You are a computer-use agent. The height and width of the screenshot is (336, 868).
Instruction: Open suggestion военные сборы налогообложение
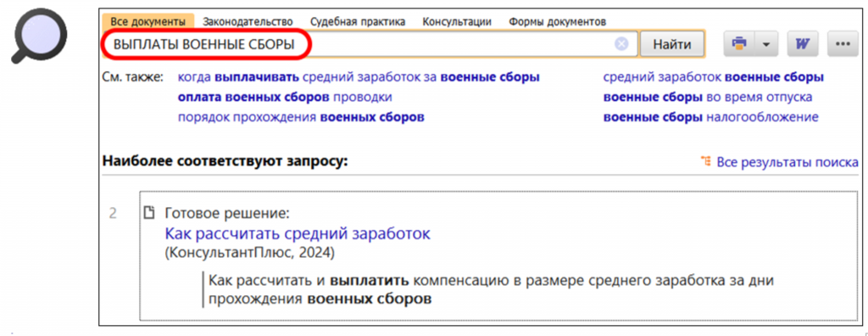click(711, 118)
